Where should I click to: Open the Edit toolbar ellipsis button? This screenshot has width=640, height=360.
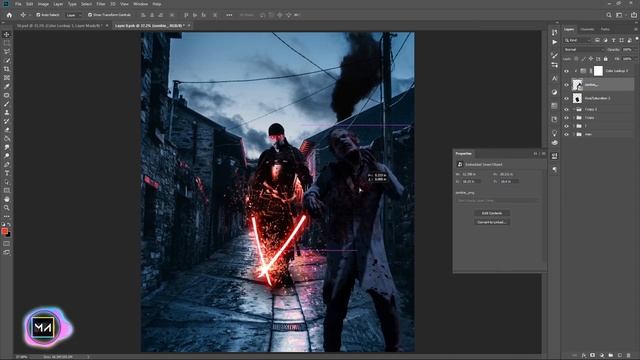pos(7,216)
